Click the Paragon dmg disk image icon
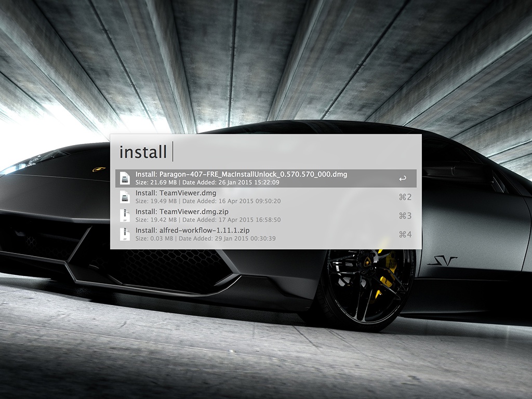Screen dimensions: 532x399 [x=125, y=178]
